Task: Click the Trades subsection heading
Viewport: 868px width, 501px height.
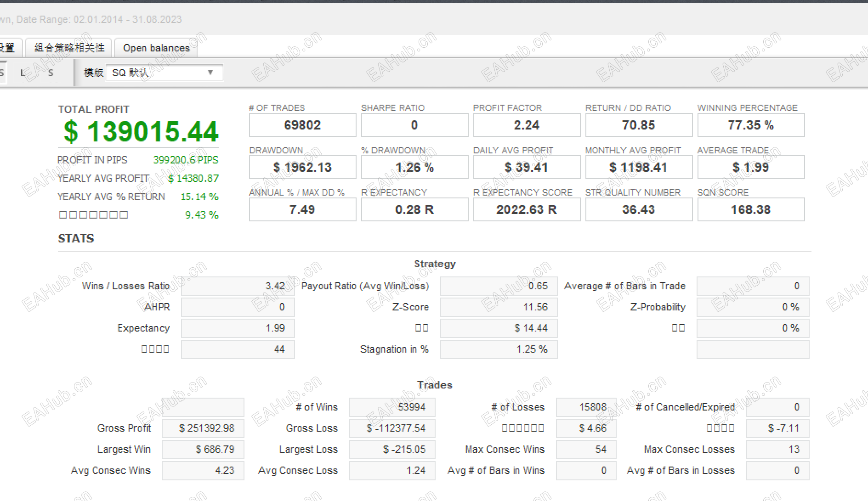Action: coord(435,385)
